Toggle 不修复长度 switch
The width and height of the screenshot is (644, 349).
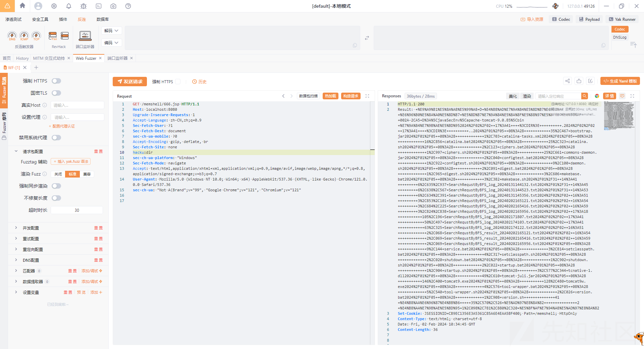pyautogui.click(x=56, y=198)
